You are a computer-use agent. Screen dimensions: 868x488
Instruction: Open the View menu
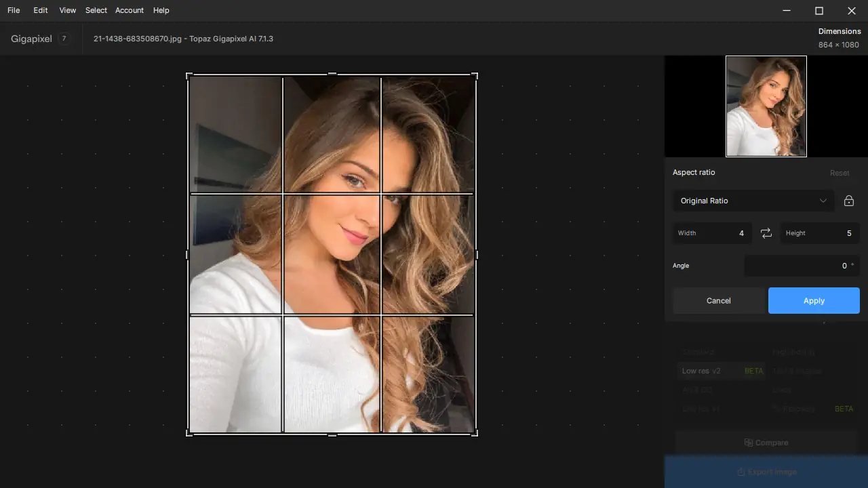(x=67, y=10)
